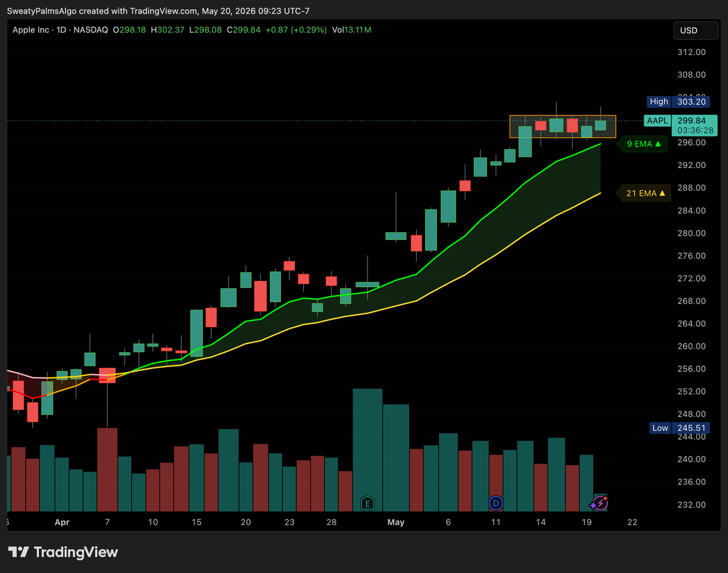Click the tall red volume bar above April 7
The image size is (728, 573).
coord(107,469)
